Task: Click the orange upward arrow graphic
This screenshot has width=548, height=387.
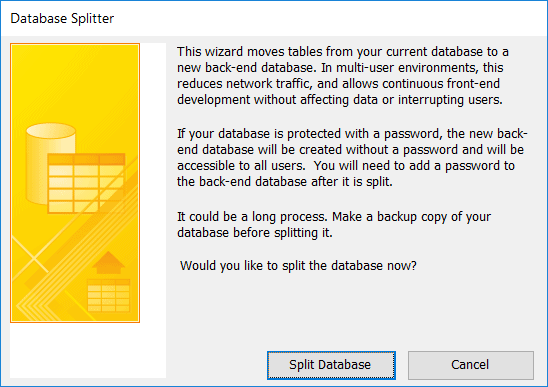Action: [108, 263]
